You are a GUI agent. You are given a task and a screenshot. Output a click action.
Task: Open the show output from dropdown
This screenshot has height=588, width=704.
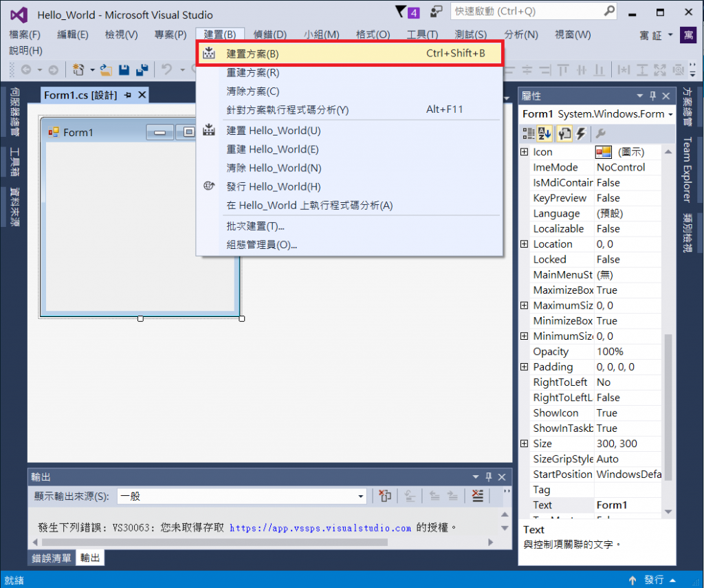(360, 497)
